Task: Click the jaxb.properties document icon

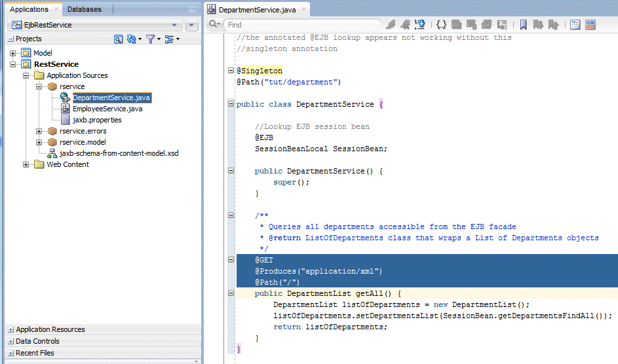Action: (x=65, y=120)
